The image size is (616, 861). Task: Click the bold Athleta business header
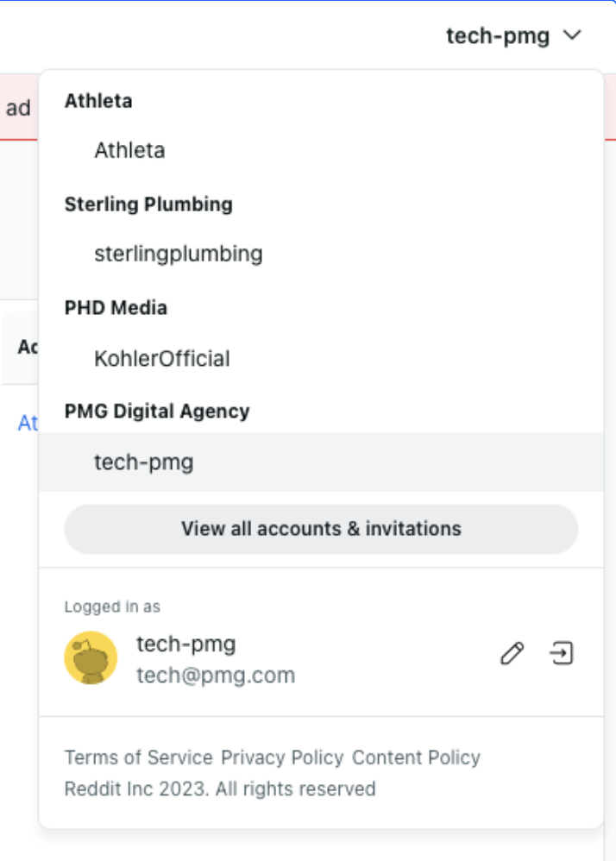pos(98,100)
